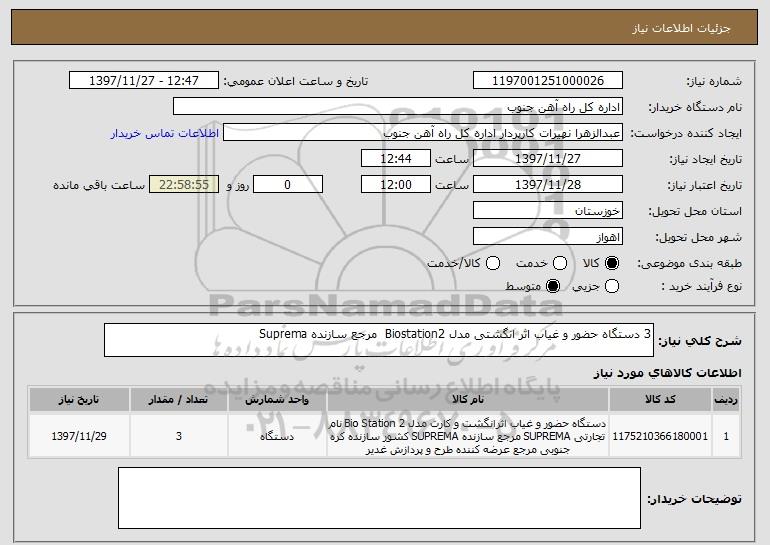This screenshot has width=770, height=545.
Task: Click the creation date field 1397/11/27
Action: pos(548,159)
